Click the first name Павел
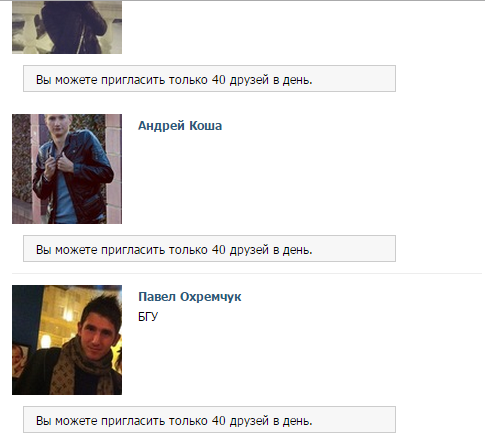The width and height of the screenshot is (485, 440). click(x=157, y=297)
